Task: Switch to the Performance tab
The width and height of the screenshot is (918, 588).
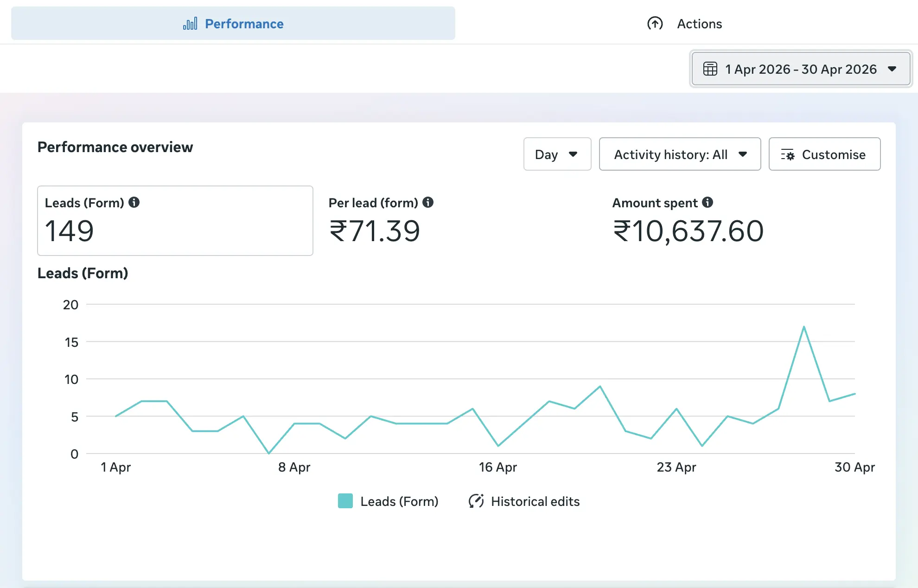Action: (233, 24)
